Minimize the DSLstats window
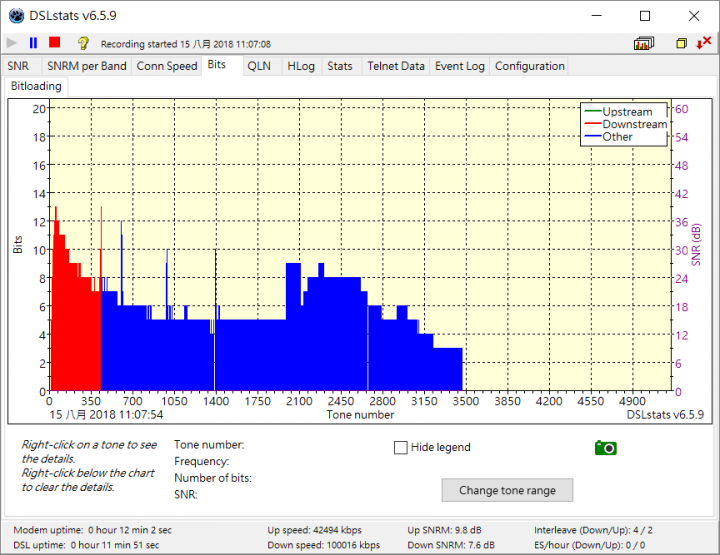The height and width of the screenshot is (555, 720). (596, 16)
